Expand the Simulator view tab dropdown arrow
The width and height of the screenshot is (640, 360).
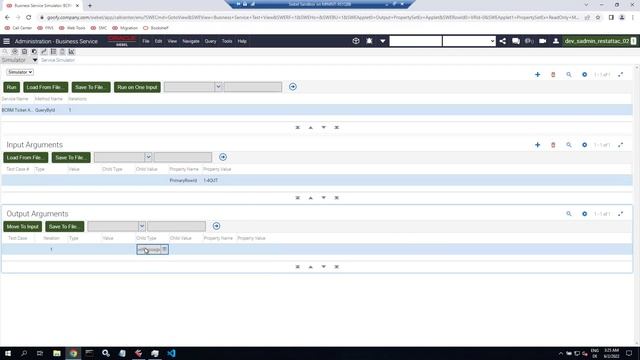[35, 60]
